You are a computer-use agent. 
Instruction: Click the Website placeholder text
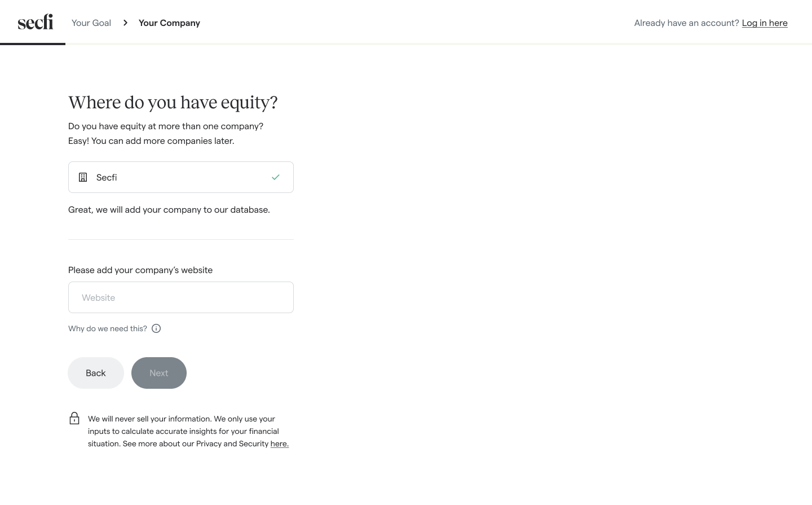click(98, 297)
